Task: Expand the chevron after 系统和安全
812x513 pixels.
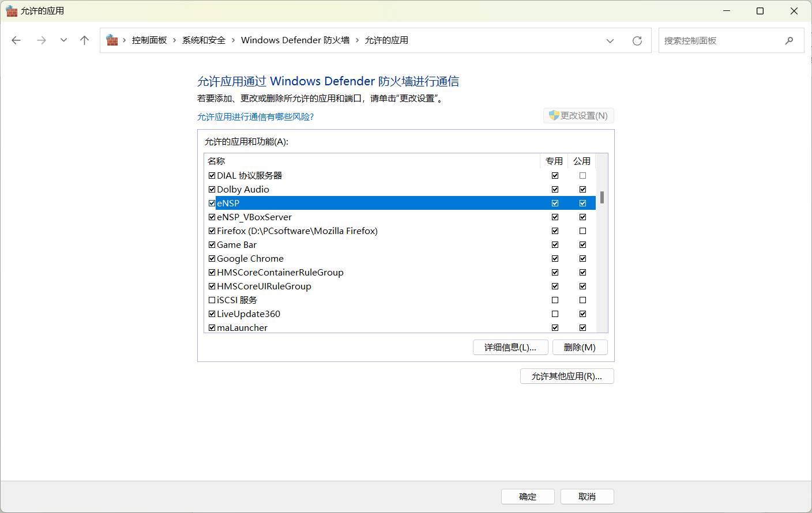Action: point(234,40)
